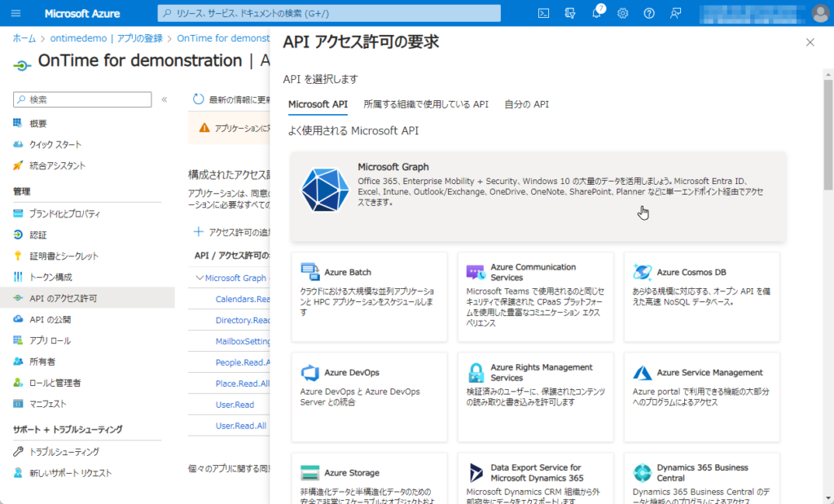Collapse the Microsoft Graph permissions group
The image size is (834, 504).
200,278
